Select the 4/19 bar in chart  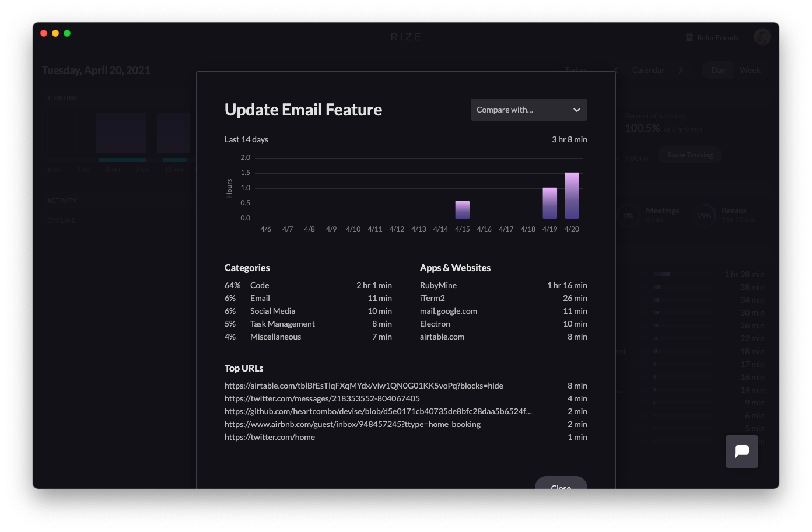click(x=549, y=204)
